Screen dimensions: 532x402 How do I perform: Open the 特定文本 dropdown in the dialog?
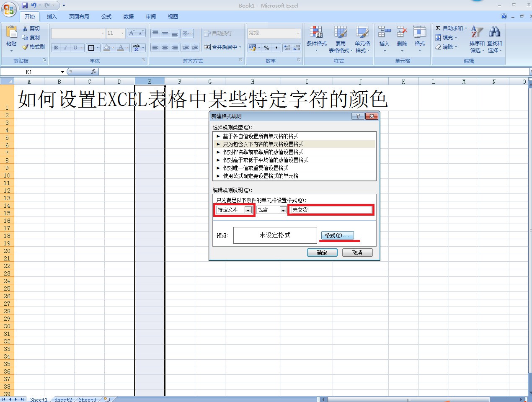[x=248, y=210]
